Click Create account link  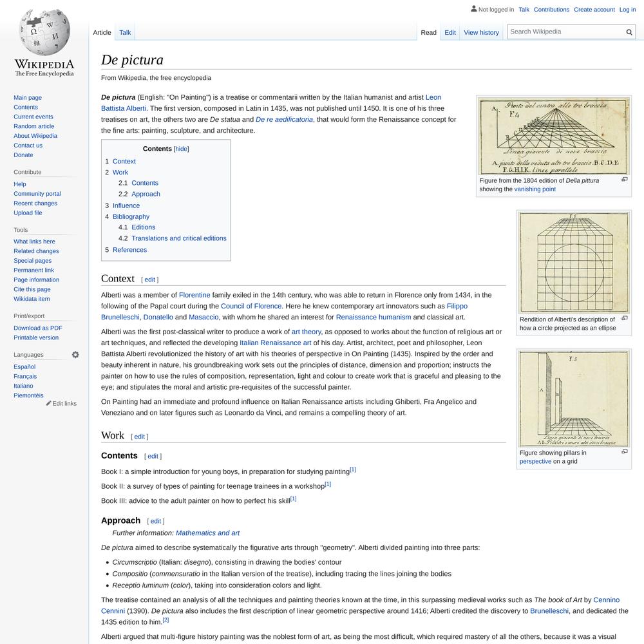(x=594, y=10)
